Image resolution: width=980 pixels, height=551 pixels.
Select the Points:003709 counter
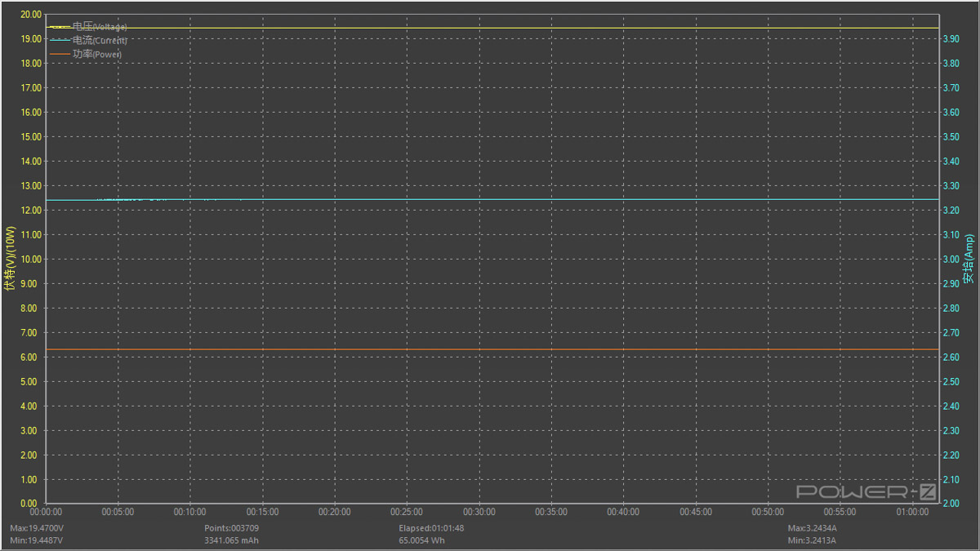(232, 528)
